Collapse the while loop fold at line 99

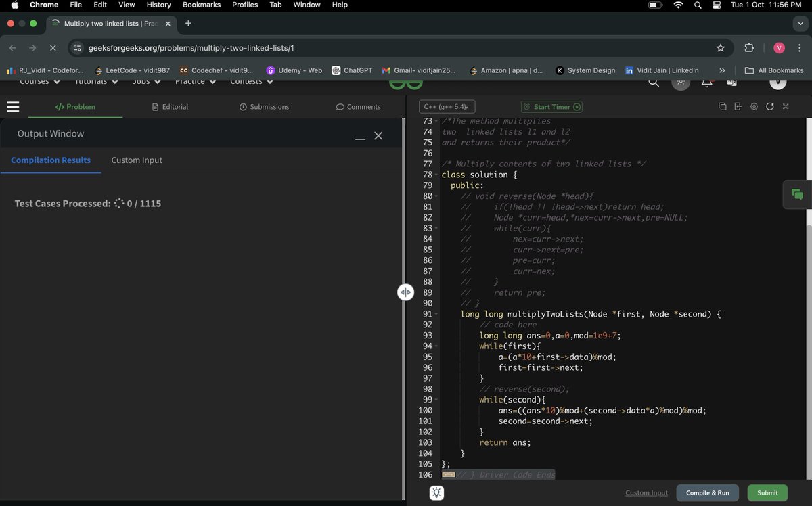(x=436, y=400)
